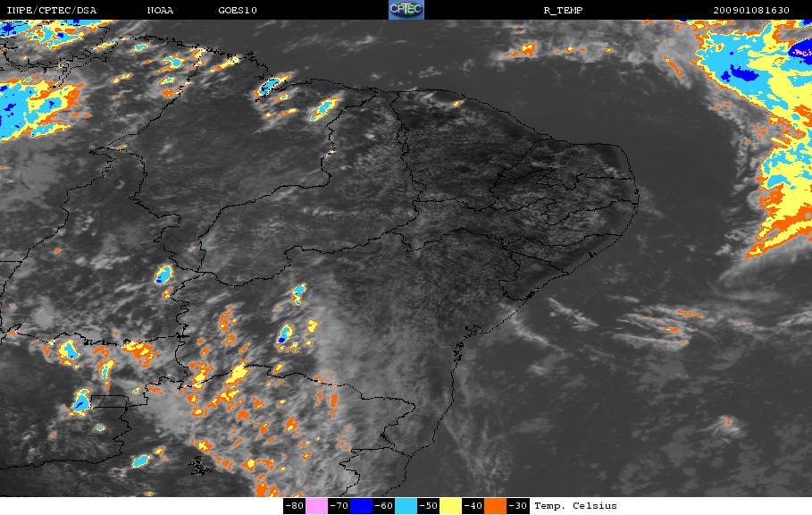Select the Temp. Celsius legend caption
Viewport: 812px width, 515px height.
pos(575,506)
